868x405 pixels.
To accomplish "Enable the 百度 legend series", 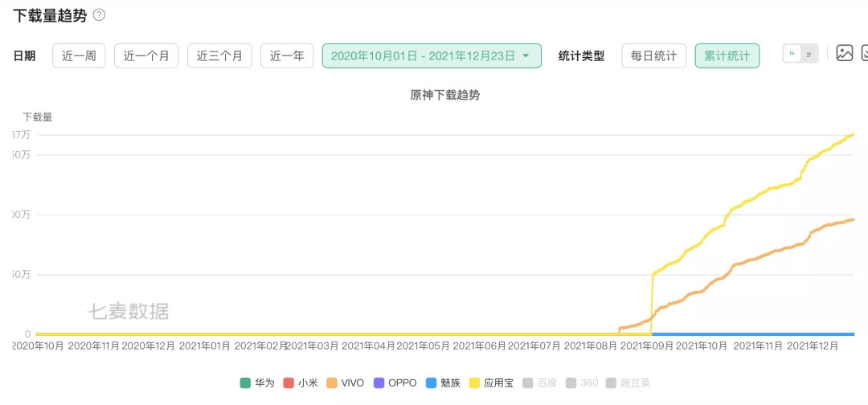I will (539, 382).
